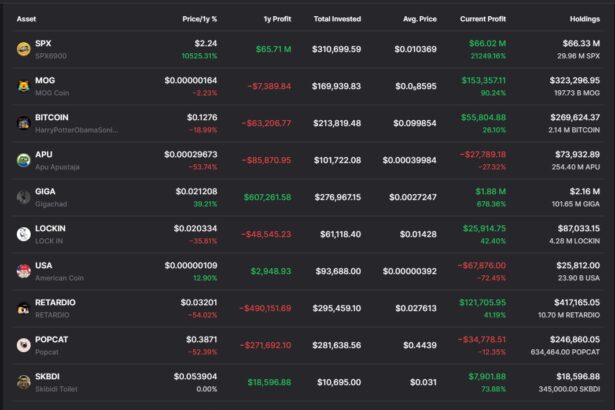The image size is (615, 410).
Task: Click the American Coin USA icon
Action: 23,271
